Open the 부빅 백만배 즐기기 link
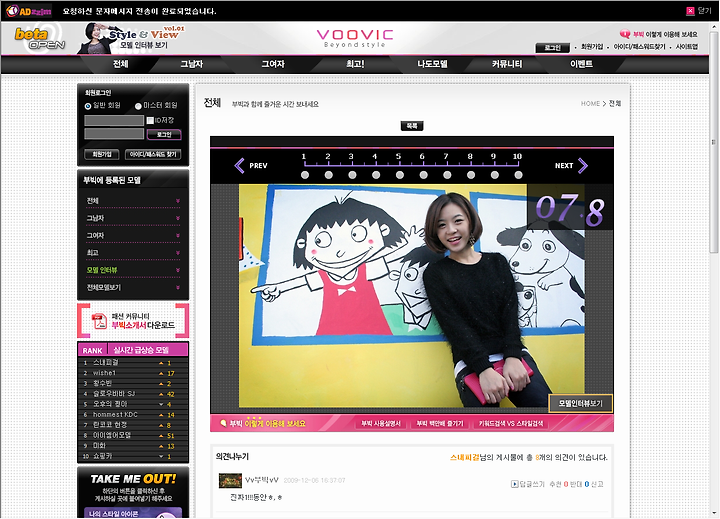This screenshot has width=720, height=519. click(440, 423)
